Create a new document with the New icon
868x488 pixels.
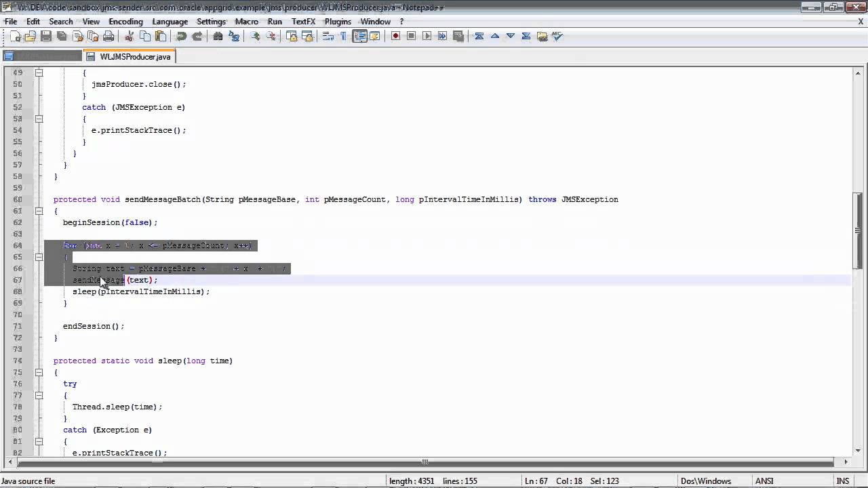[16, 36]
